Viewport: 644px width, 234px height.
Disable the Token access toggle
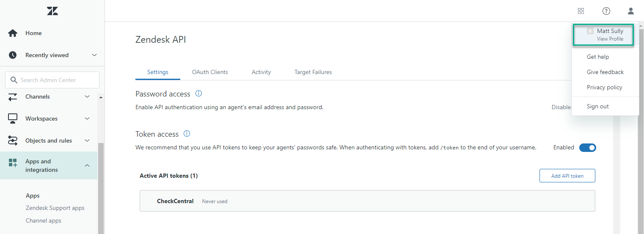tap(588, 148)
